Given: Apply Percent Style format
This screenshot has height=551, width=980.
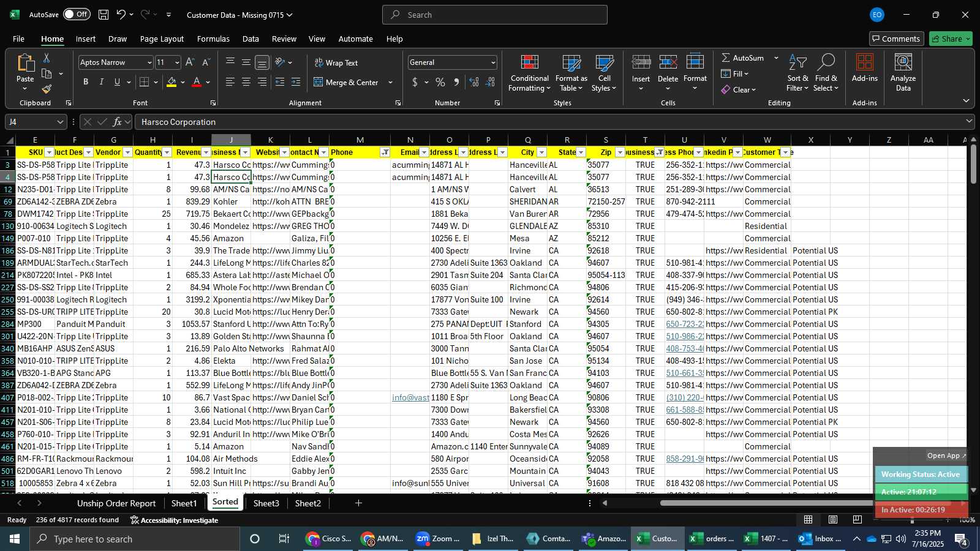Looking at the screenshot, I should pos(440,82).
